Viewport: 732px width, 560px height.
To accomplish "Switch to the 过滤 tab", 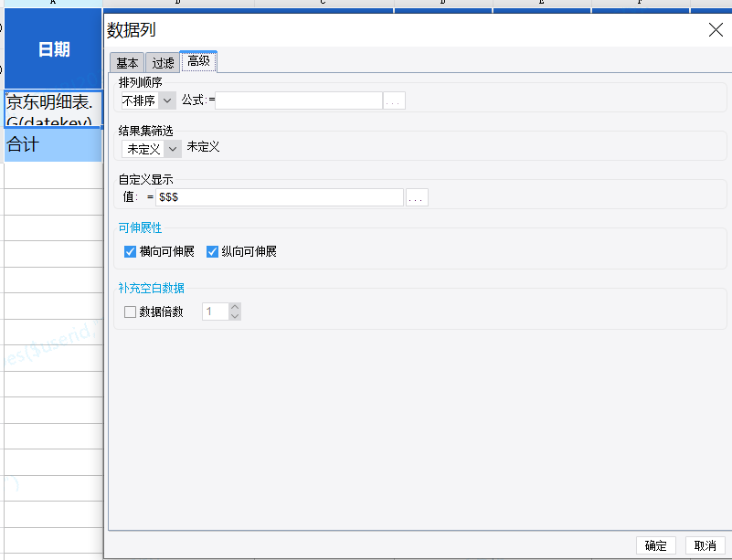I will point(163,62).
